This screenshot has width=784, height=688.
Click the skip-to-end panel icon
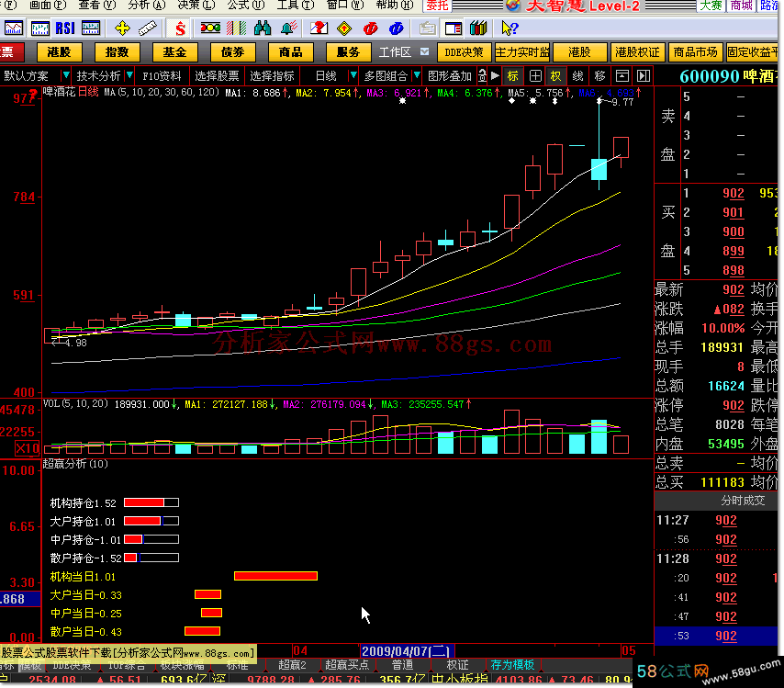pyautogui.click(x=644, y=76)
